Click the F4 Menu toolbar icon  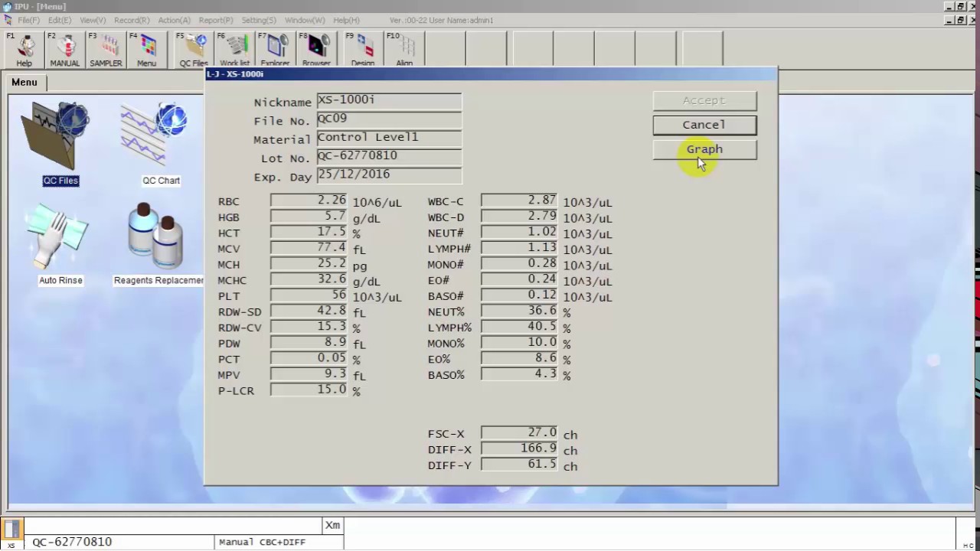(146, 50)
